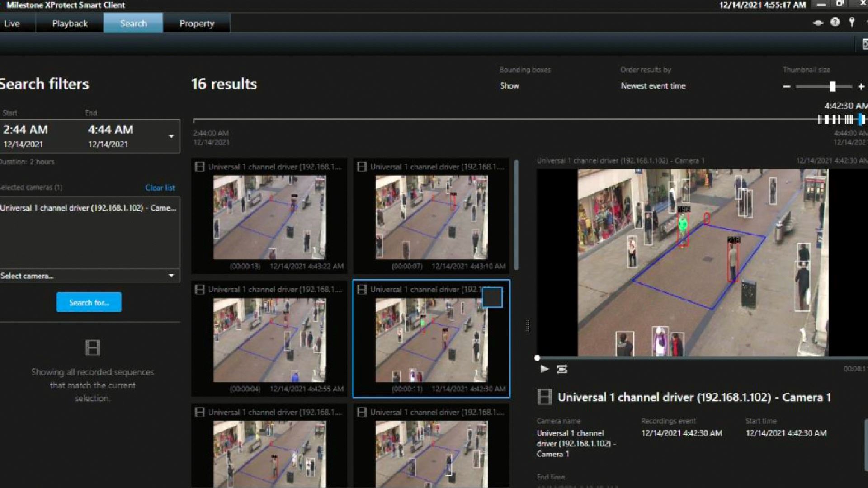Change order by Newest event time
This screenshot has height=488, width=868.
(653, 86)
